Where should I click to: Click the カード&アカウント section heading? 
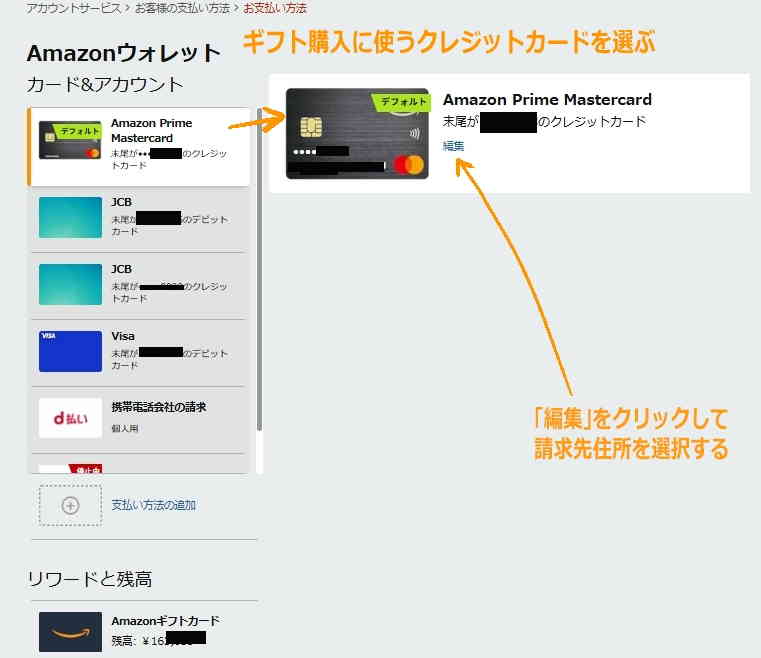pyautogui.click(x=105, y=84)
